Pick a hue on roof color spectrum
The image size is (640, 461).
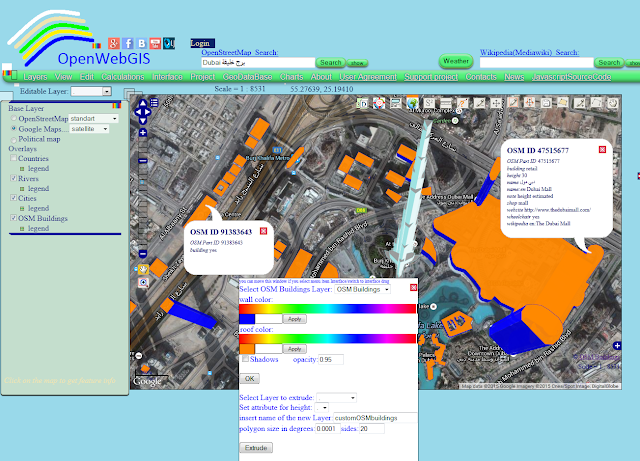tap(327, 339)
